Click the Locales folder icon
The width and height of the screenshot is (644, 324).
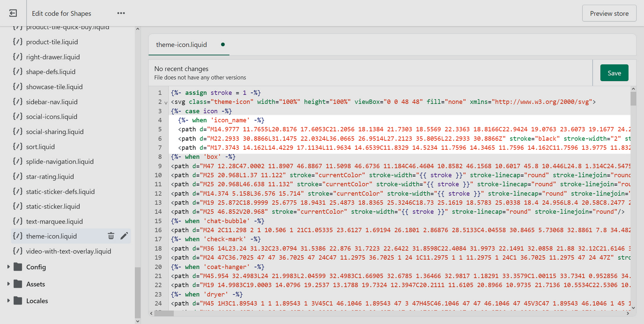click(x=18, y=301)
